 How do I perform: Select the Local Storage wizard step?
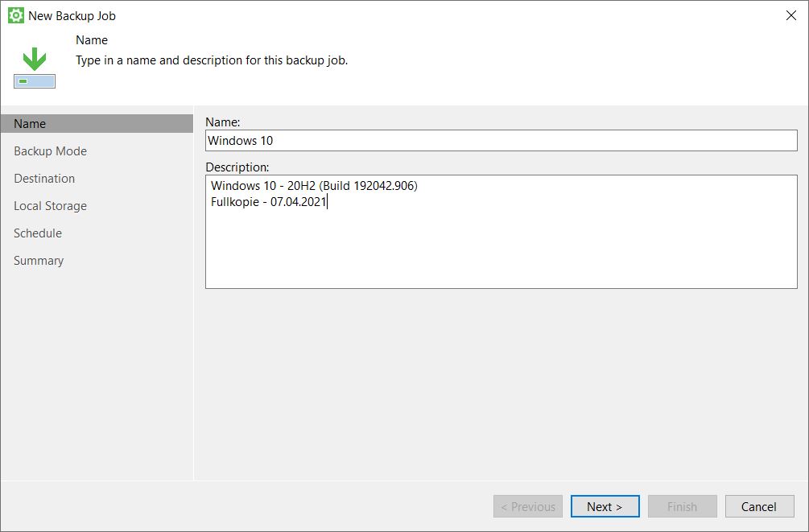pos(50,205)
